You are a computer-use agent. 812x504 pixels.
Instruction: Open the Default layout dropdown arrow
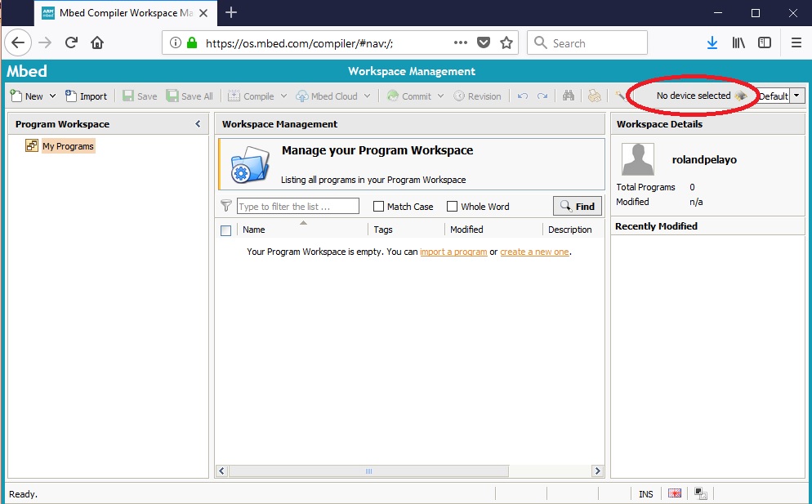tap(796, 96)
